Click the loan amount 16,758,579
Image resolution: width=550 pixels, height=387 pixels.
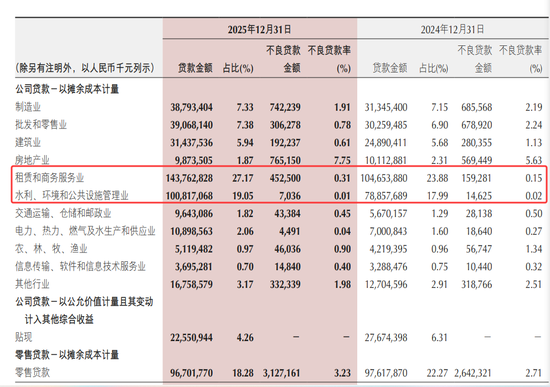point(192,284)
